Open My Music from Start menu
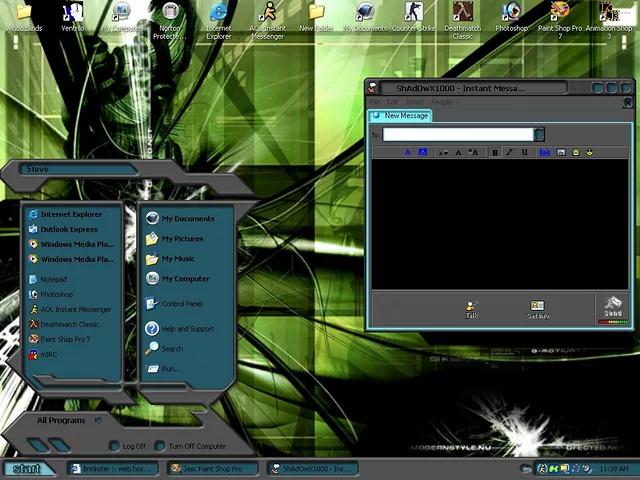Image resolution: width=640 pixels, height=480 pixels. coord(170,259)
